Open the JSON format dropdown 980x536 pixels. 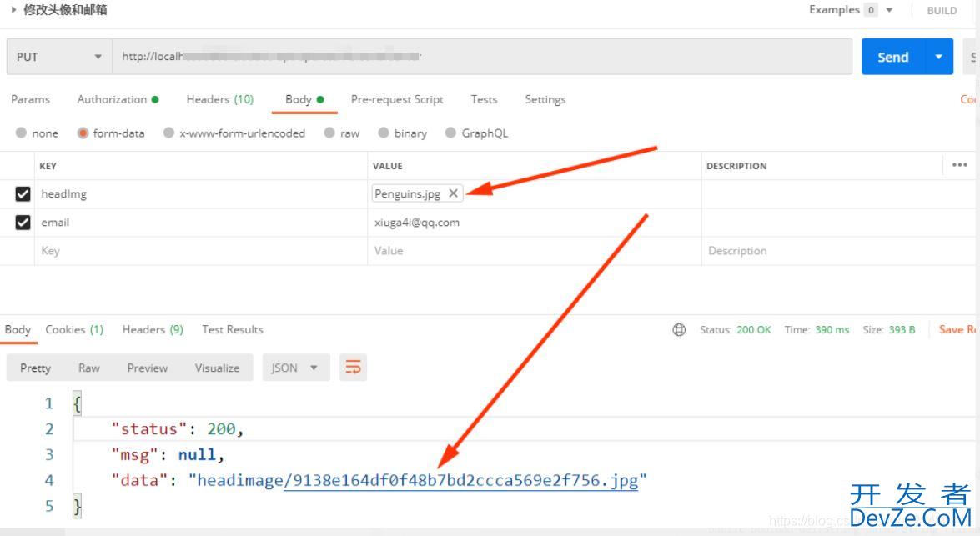click(x=294, y=368)
